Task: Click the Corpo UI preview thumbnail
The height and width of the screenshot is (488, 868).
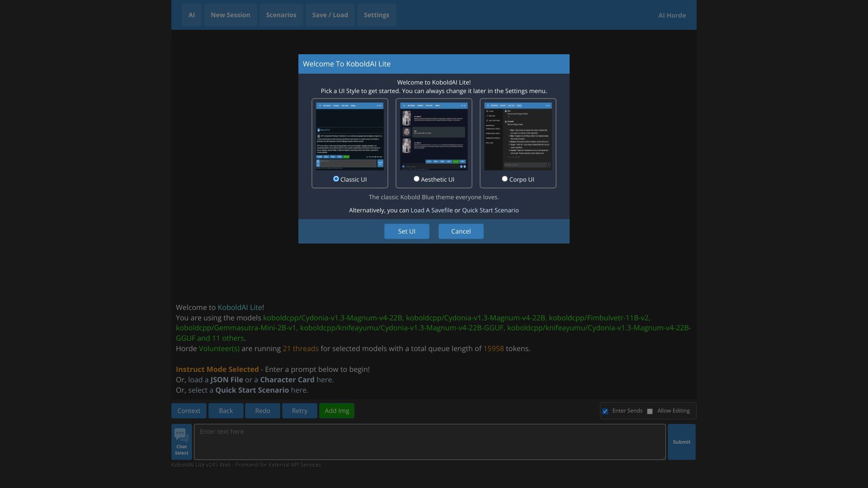Action: point(518,136)
